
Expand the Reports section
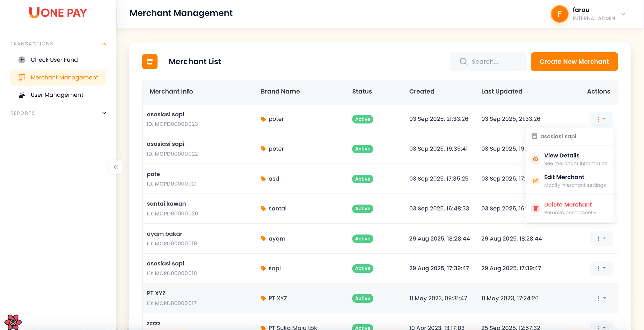(104, 113)
